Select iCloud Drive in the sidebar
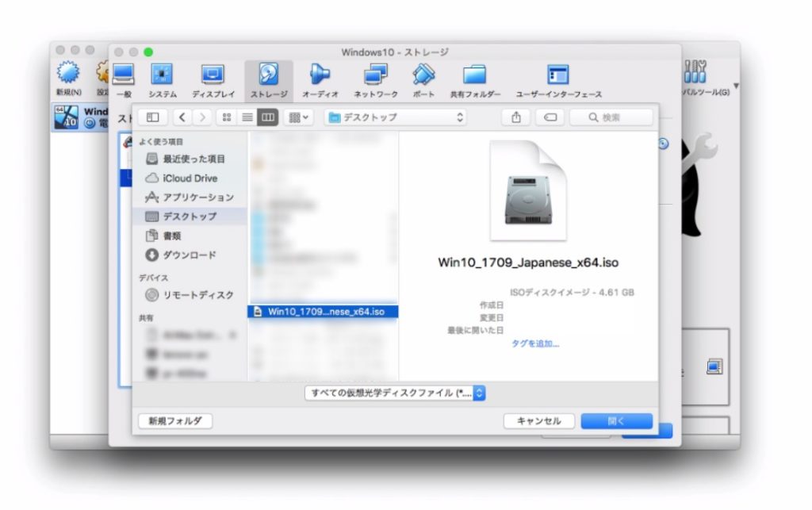The width and height of the screenshot is (812, 510). tap(190, 178)
